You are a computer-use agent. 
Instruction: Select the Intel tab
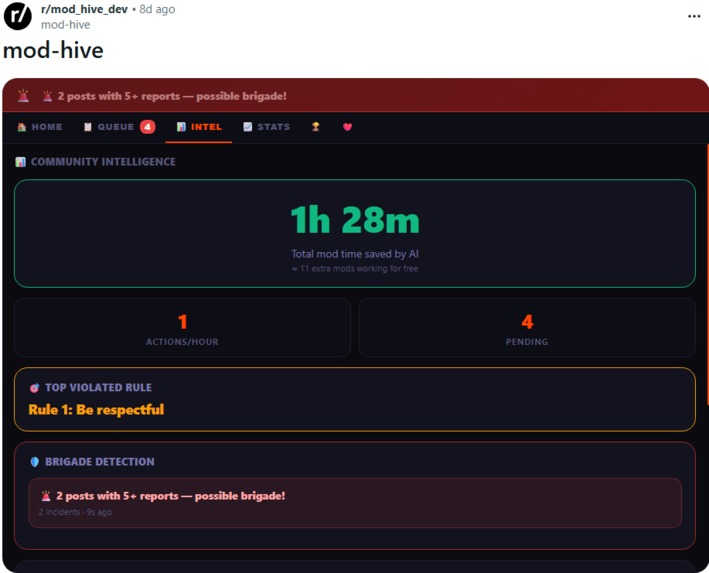(199, 127)
